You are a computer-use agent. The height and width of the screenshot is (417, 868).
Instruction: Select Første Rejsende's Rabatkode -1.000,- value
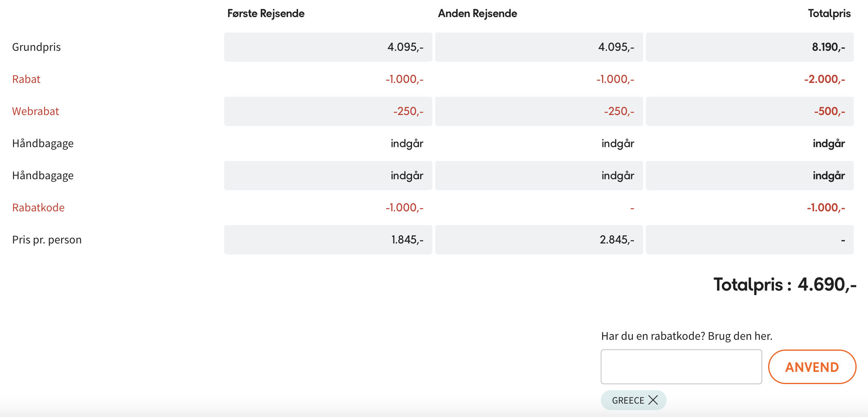[404, 208]
